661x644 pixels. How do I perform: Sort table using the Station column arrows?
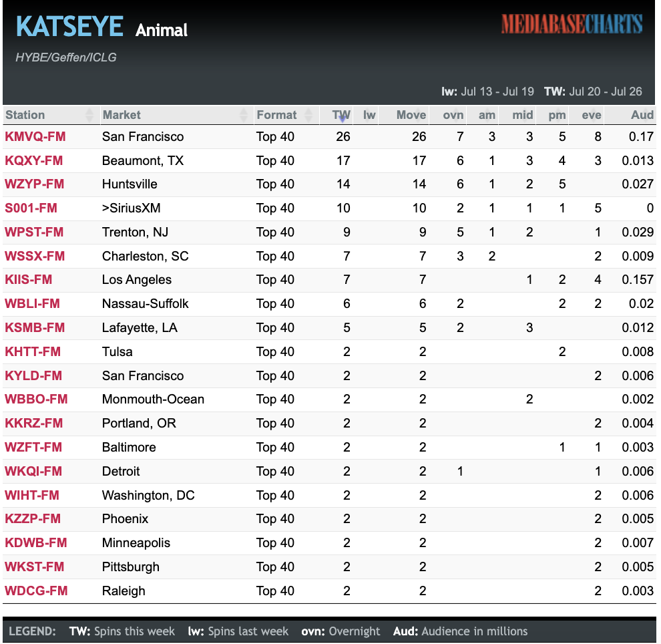(89, 115)
